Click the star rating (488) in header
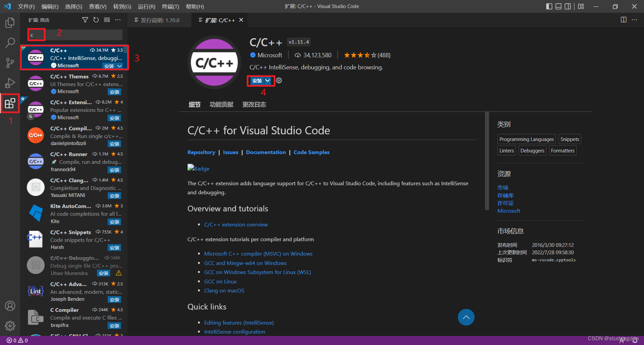This screenshot has width=644, height=345. (x=367, y=55)
